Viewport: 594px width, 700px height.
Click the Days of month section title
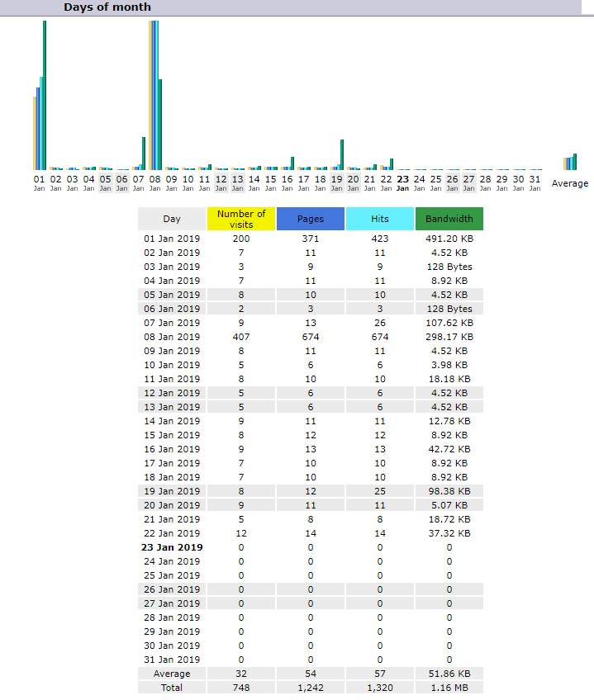(x=107, y=7)
